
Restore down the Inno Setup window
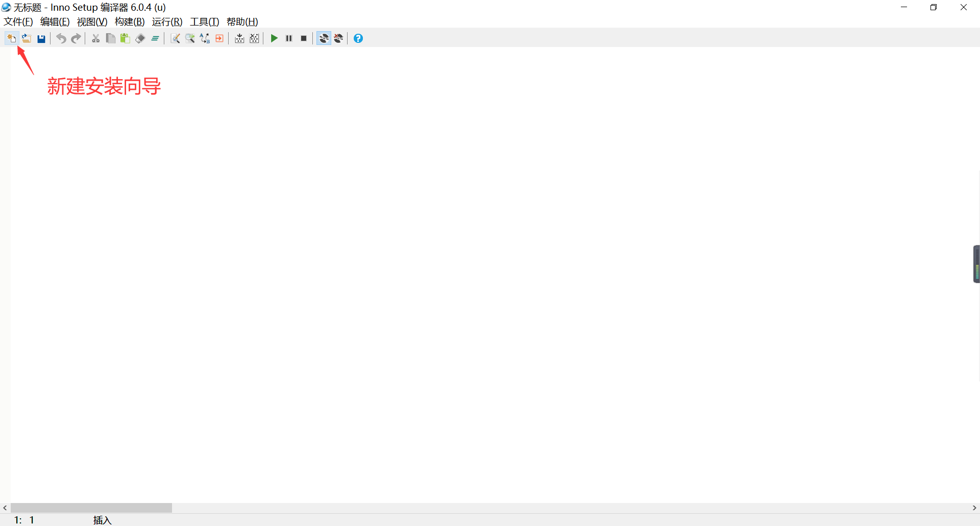(x=934, y=7)
